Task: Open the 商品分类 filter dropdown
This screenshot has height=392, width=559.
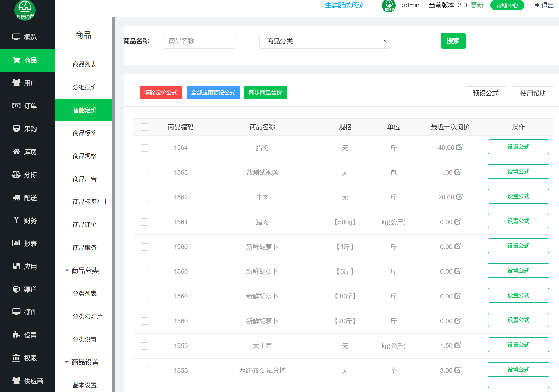Action: click(324, 41)
